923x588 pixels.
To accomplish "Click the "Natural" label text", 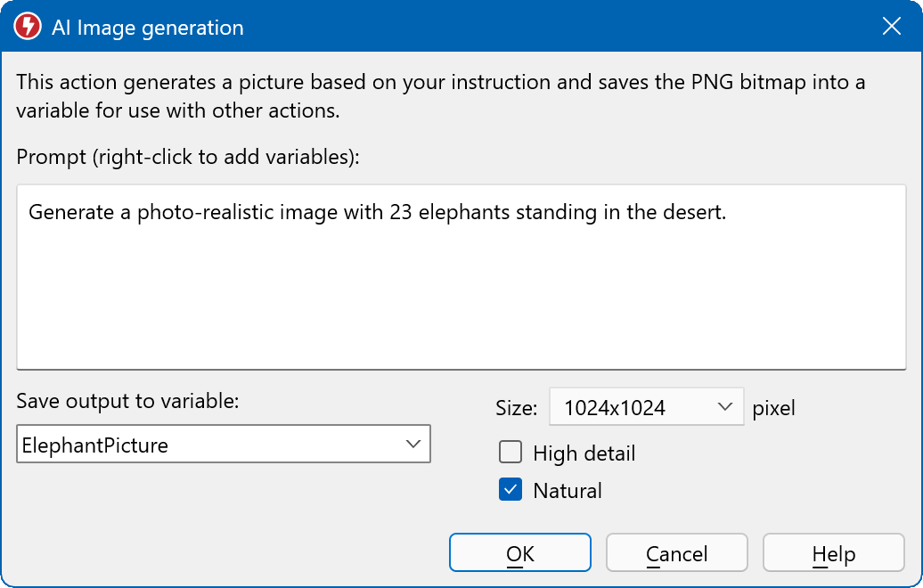I will (x=568, y=491).
